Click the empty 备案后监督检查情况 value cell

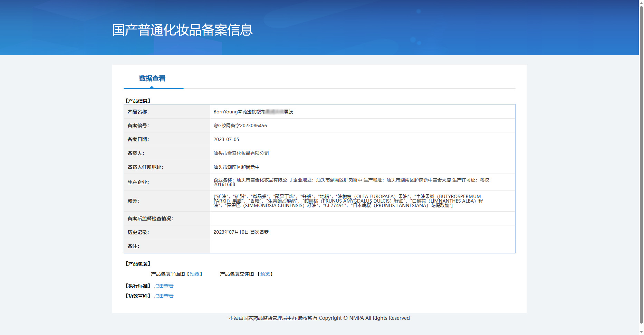tap(362, 218)
